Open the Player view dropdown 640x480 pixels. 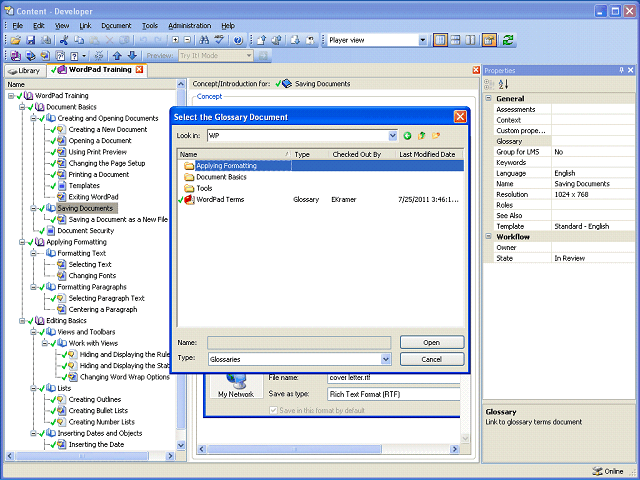(x=422, y=40)
